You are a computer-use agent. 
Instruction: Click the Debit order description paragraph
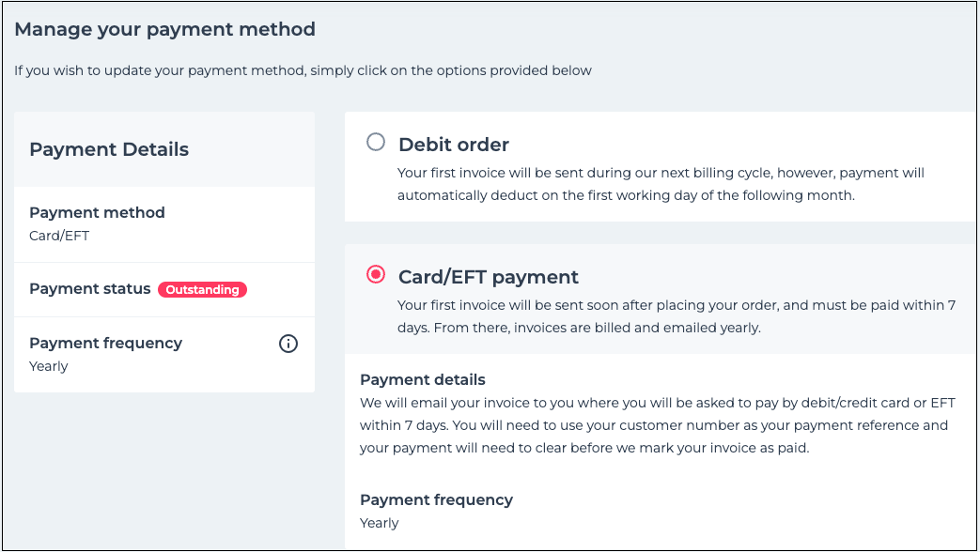(661, 184)
